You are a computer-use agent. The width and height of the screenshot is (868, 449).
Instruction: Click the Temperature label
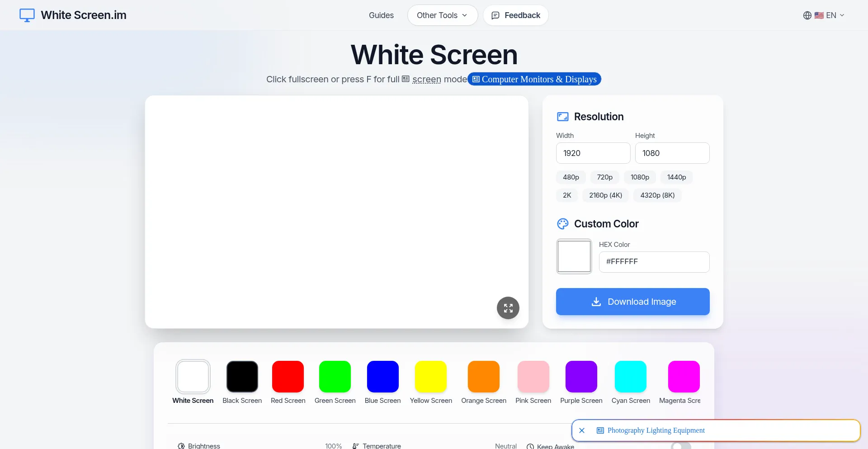(x=382, y=446)
